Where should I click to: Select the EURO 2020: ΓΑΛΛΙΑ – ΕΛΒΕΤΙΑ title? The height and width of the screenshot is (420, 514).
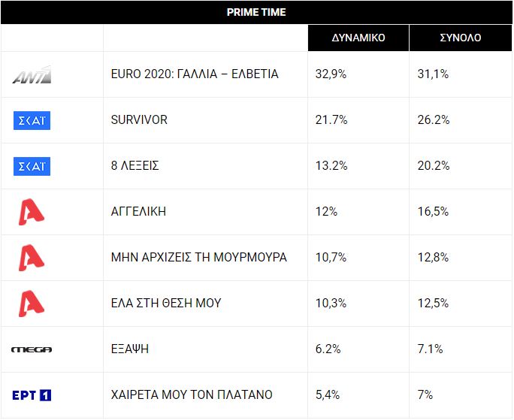(x=194, y=74)
